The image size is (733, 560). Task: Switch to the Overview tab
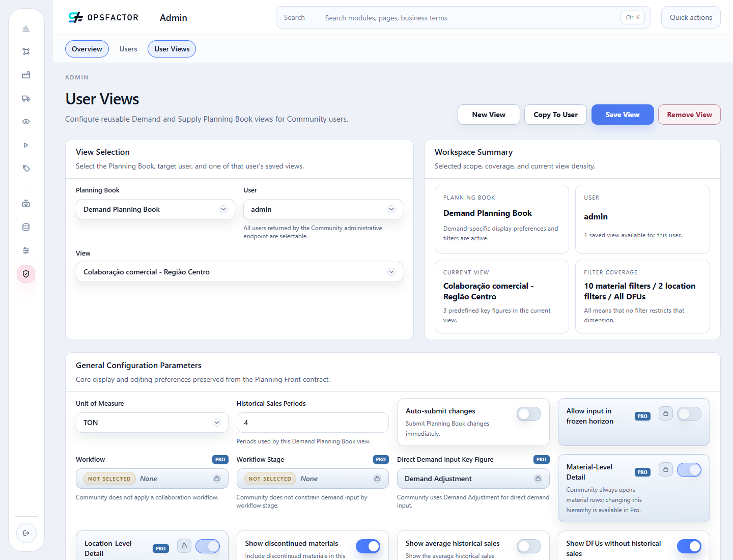coord(87,49)
